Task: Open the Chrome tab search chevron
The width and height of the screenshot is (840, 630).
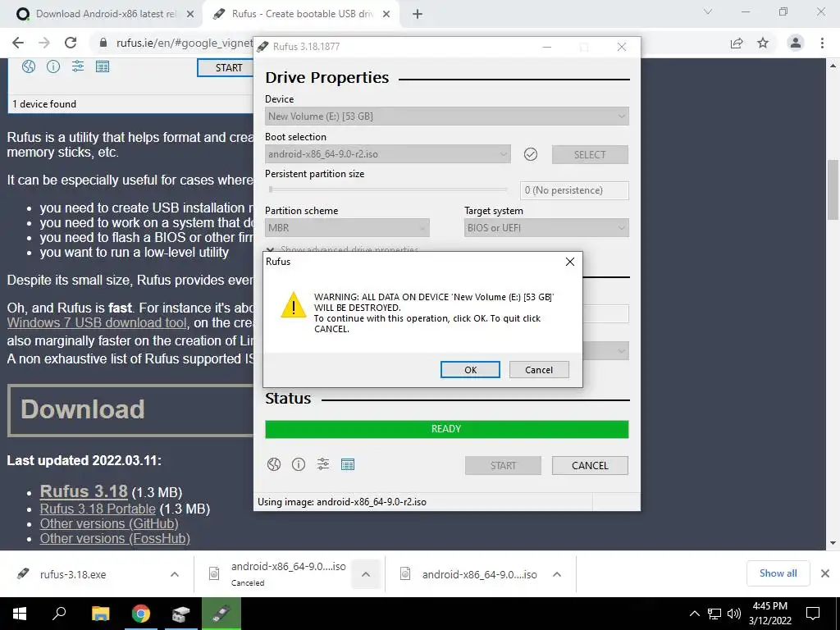Action: click(x=708, y=11)
